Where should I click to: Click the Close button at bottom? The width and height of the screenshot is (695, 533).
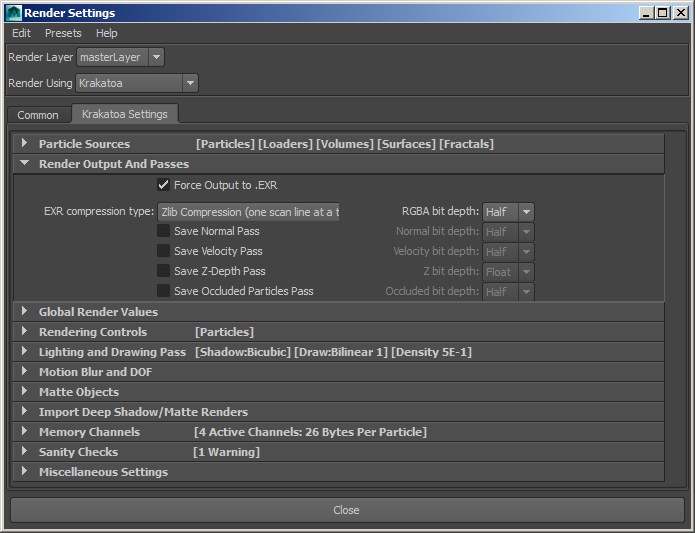[x=347, y=510]
